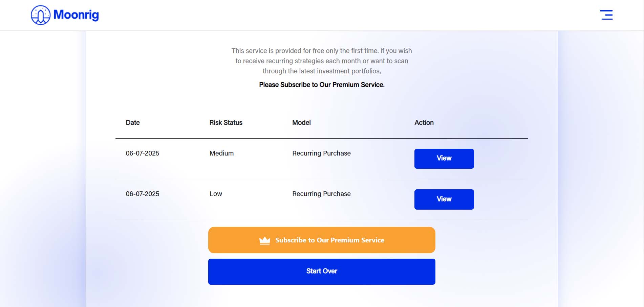This screenshot has height=307, width=644.
Task: Click the Start Over button
Action: click(x=322, y=271)
